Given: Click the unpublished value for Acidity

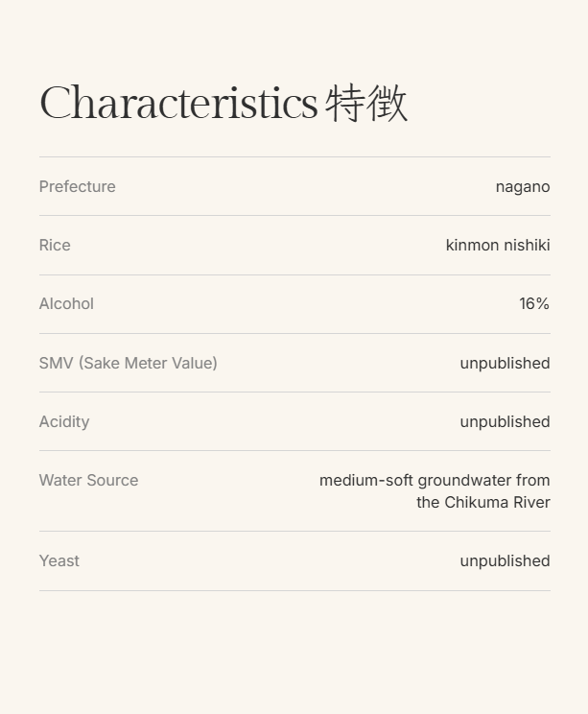Looking at the screenshot, I should (506, 422).
